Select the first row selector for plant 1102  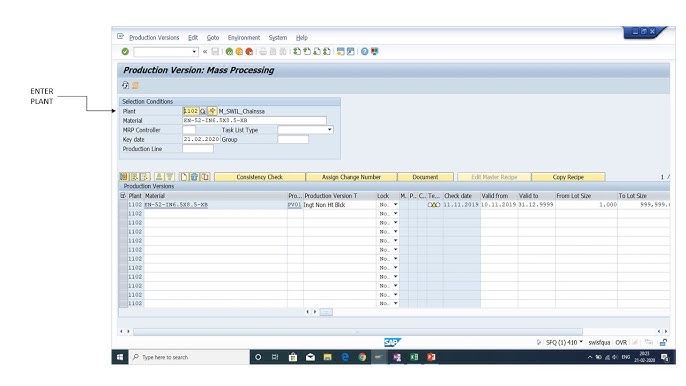(123, 204)
